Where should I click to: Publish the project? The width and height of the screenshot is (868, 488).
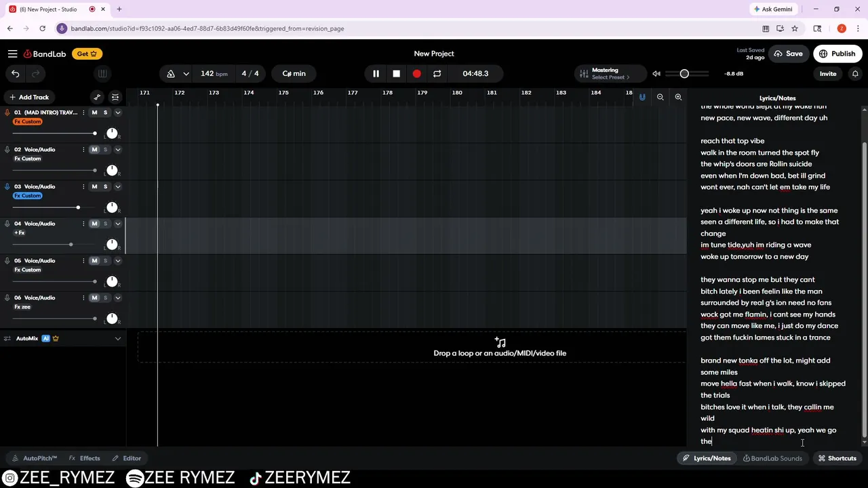tap(837, 54)
